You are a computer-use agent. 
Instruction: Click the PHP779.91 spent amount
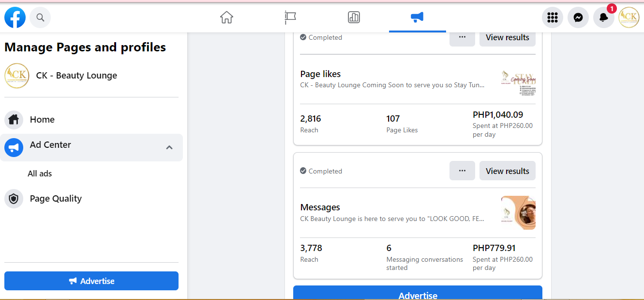click(494, 248)
